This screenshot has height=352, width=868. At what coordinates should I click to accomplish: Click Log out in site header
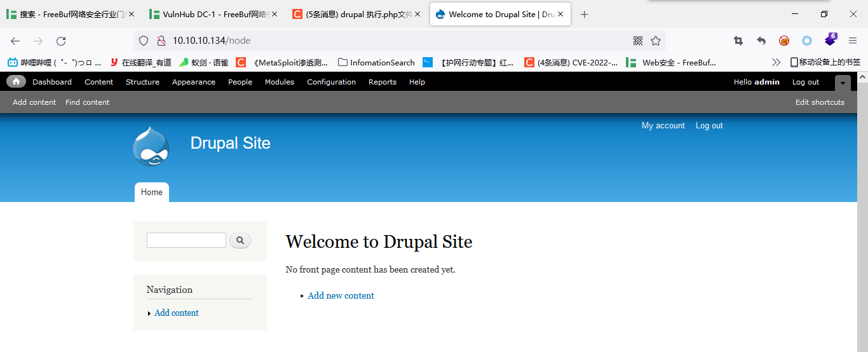pyautogui.click(x=709, y=126)
